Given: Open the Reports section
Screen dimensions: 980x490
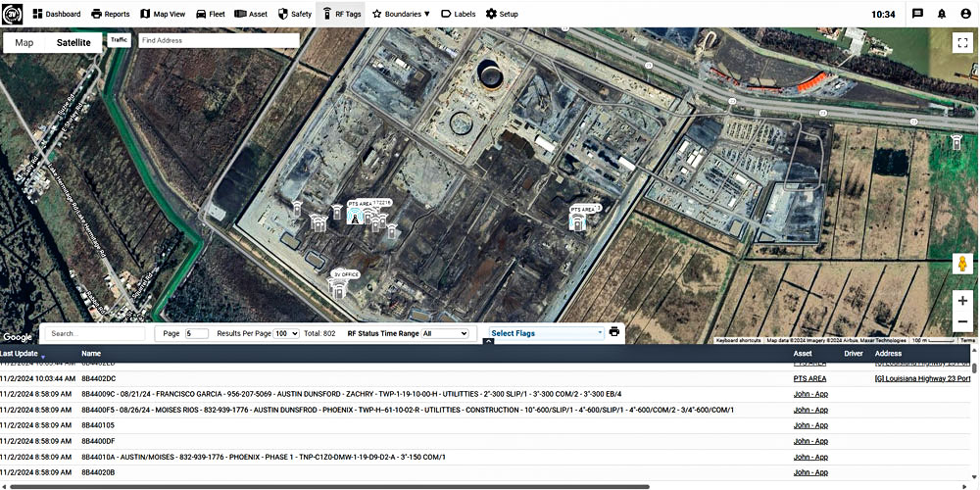Looking at the screenshot, I should click(110, 14).
